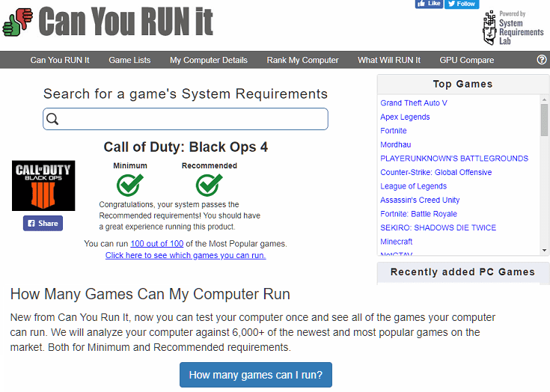
Task: Click the Recommended requirements green checkmark
Action: 209,185
